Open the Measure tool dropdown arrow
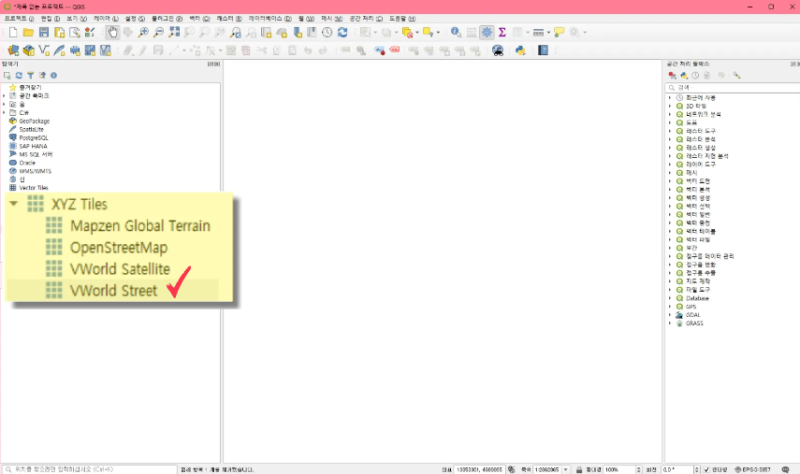800x474 pixels. 548,32
